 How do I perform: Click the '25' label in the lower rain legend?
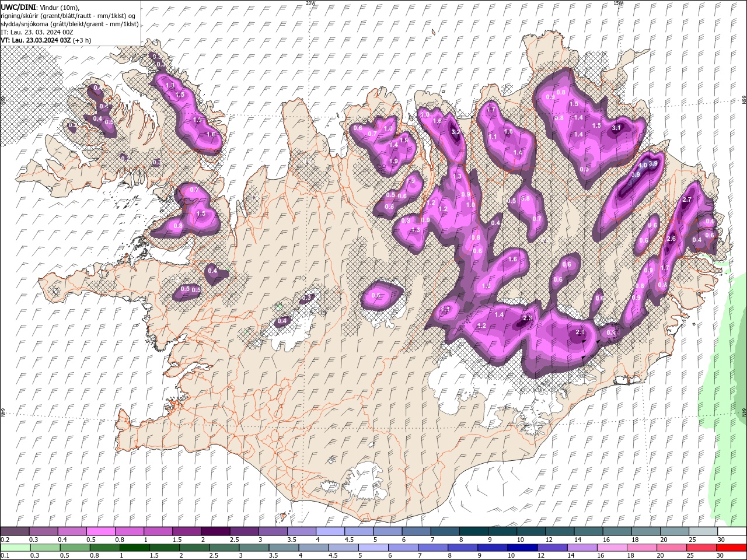click(691, 556)
